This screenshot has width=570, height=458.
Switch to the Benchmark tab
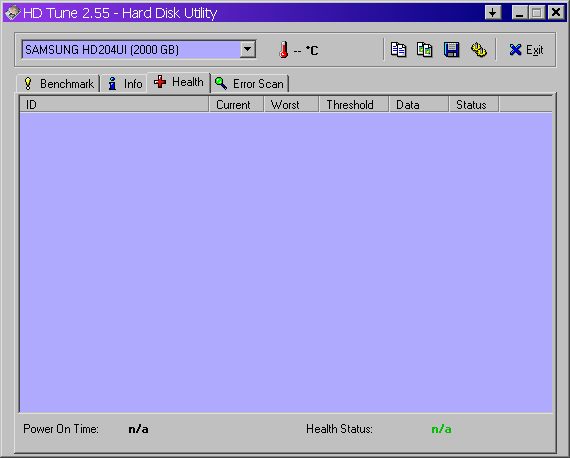59,84
